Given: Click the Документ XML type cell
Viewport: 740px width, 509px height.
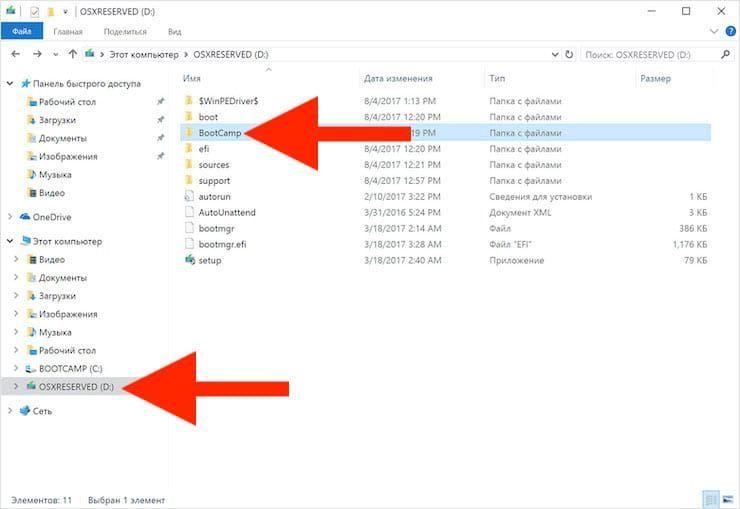Looking at the screenshot, I should pos(520,213).
